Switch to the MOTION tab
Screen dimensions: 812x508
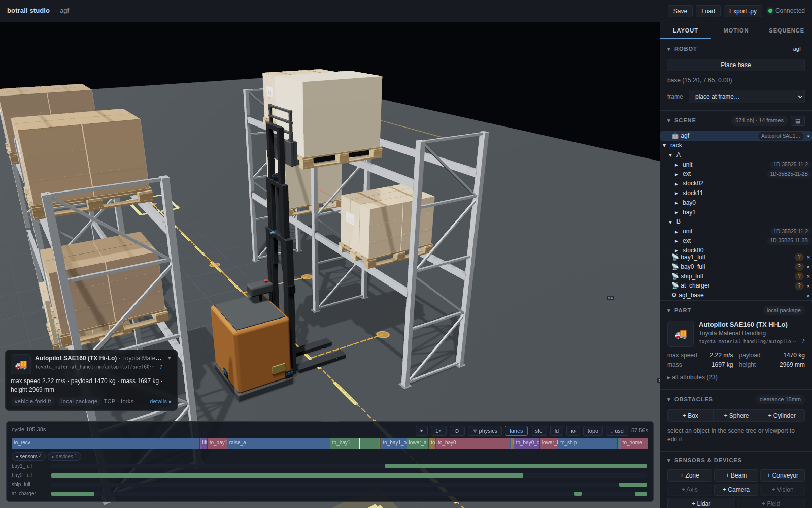tap(736, 30)
